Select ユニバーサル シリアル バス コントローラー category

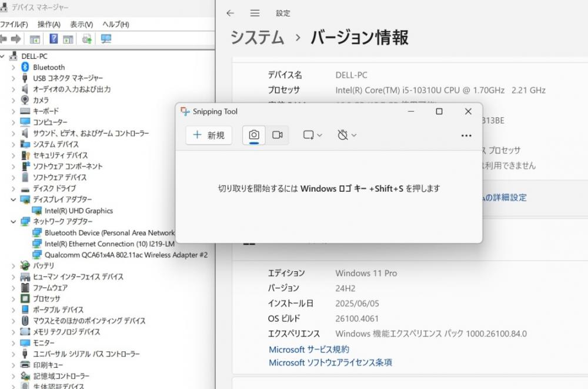pyautogui.click(x=86, y=354)
